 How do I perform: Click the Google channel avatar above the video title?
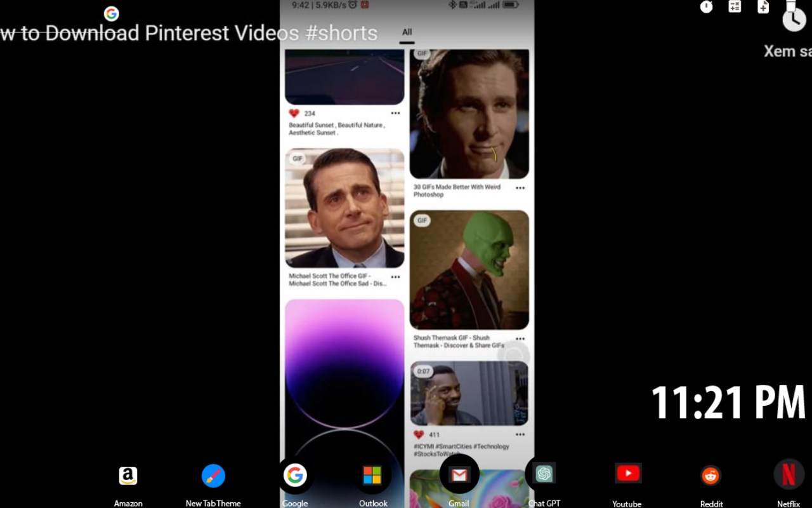(x=112, y=13)
